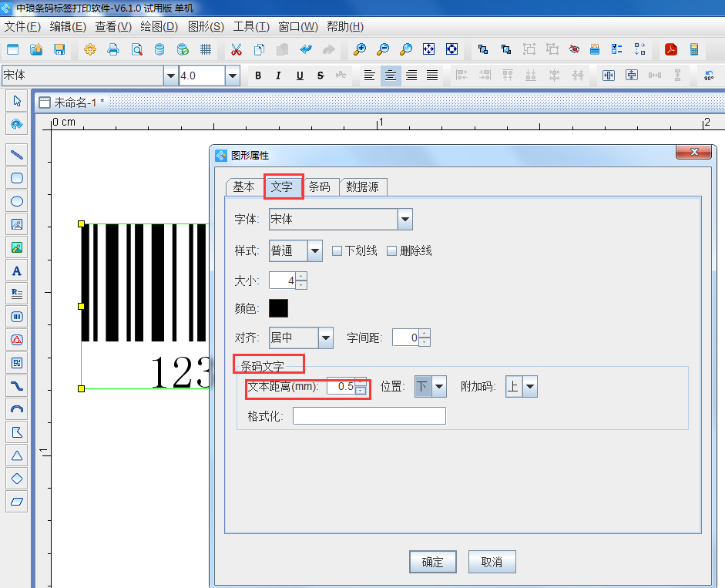Click the scissors cut icon
This screenshot has width=725, height=588.
236,50
